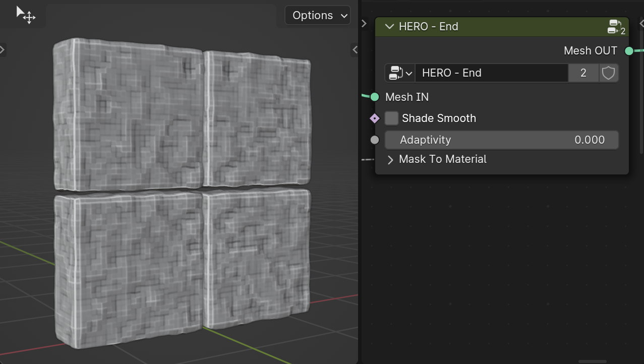Image resolution: width=644 pixels, height=364 pixels.
Task: Expand the node editor right sidebar arrow
Action: [x=641, y=23]
